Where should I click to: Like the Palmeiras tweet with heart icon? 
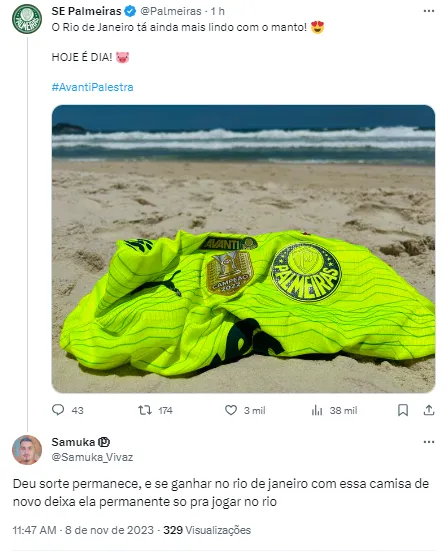coord(231,410)
